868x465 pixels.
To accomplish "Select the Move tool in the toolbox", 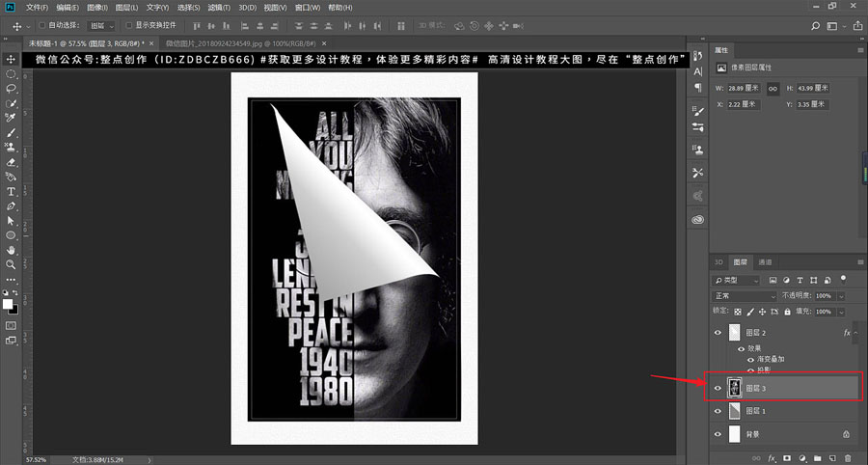I will click(x=11, y=59).
